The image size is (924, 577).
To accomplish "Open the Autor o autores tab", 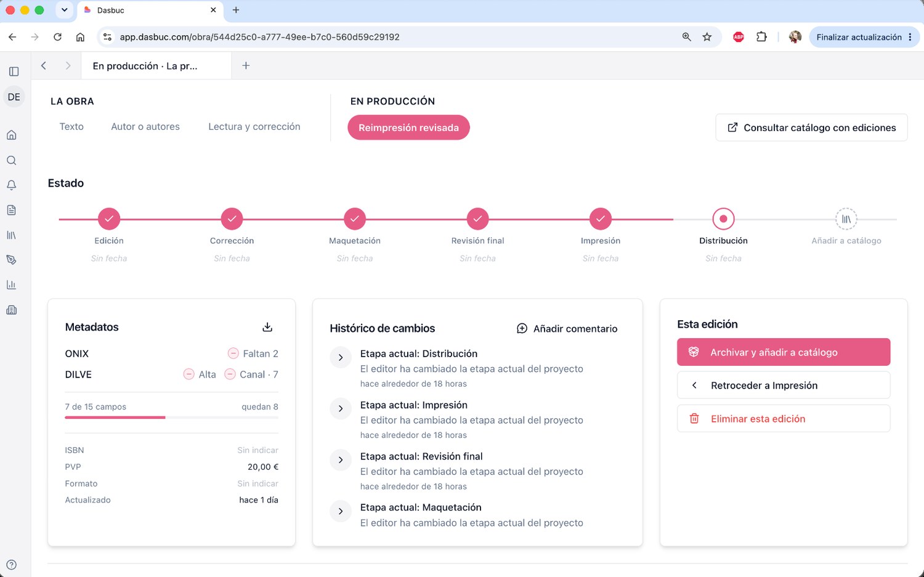I will click(x=145, y=126).
